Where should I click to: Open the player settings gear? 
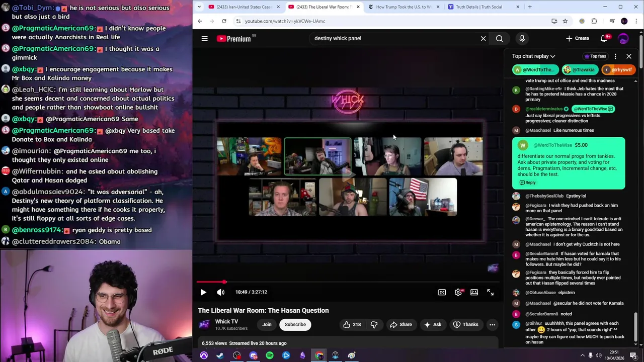pyautogui.click(x=458, y=292)
